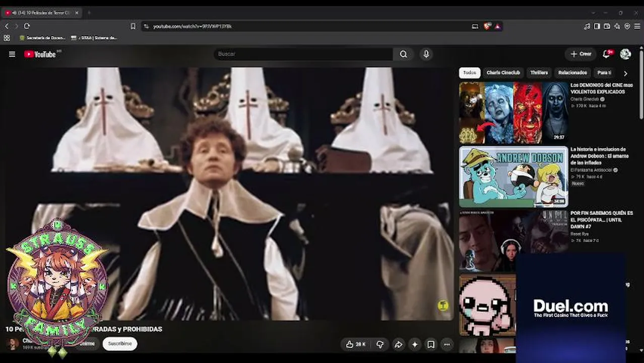Toggle the browser sidebar panel icon

(597, 26)
